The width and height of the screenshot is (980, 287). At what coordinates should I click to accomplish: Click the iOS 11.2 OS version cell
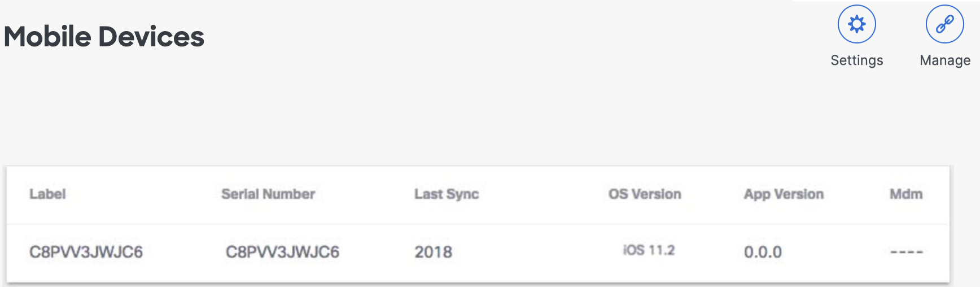649,250
